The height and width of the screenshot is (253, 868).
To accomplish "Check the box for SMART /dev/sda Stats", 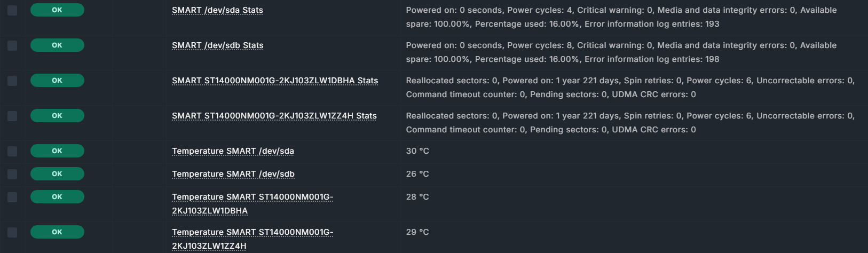I will pos(12,10).
